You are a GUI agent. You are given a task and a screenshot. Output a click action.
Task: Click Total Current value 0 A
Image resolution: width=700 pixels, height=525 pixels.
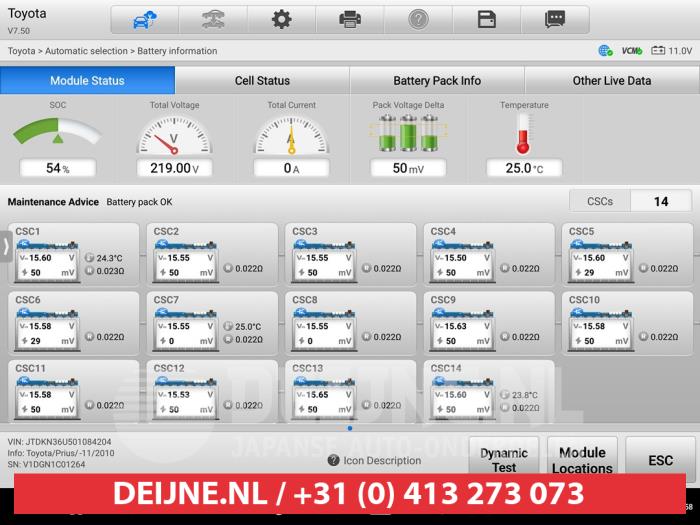[x=292, y=168]
